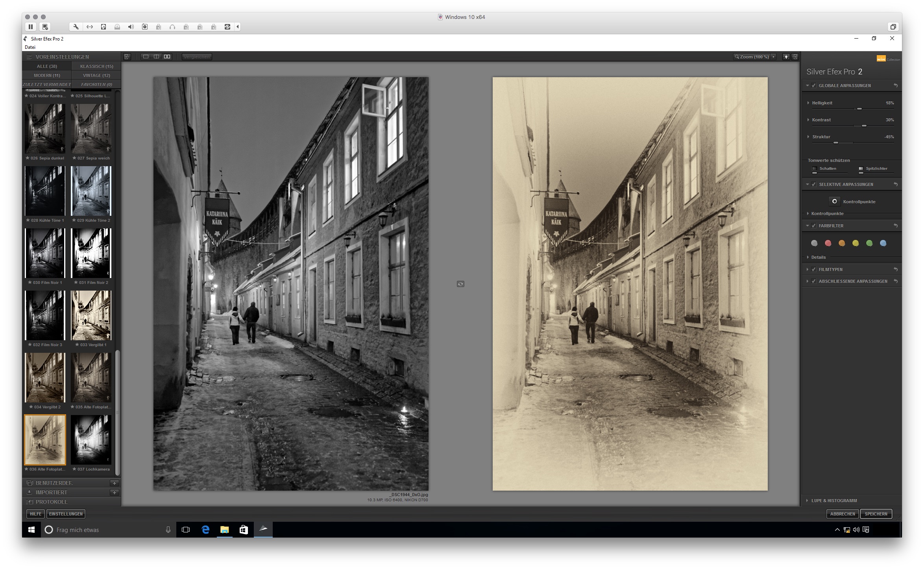Expand the Kontrollpunkte list

click(808, 213)
